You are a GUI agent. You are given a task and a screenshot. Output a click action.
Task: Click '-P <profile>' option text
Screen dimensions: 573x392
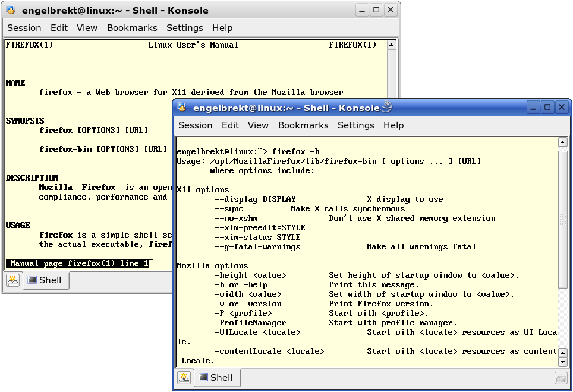[x=243, y=313]
